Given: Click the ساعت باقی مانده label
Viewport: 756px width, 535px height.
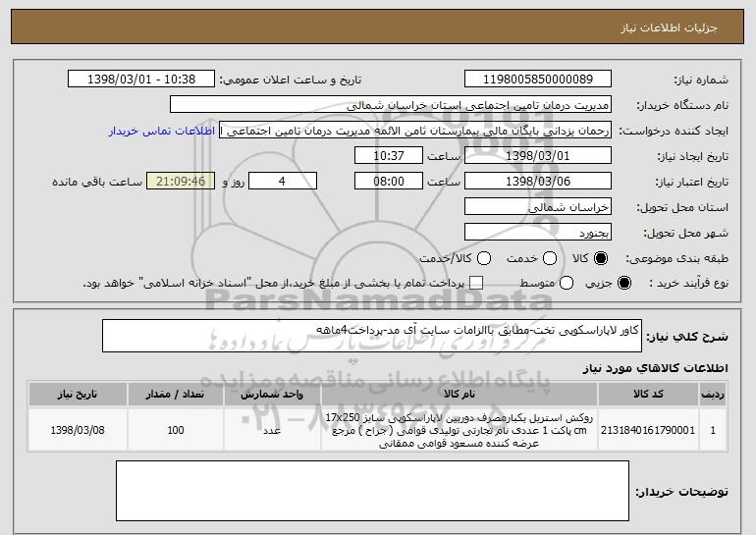Looking at the screenshot, I should tap(97, 182).
